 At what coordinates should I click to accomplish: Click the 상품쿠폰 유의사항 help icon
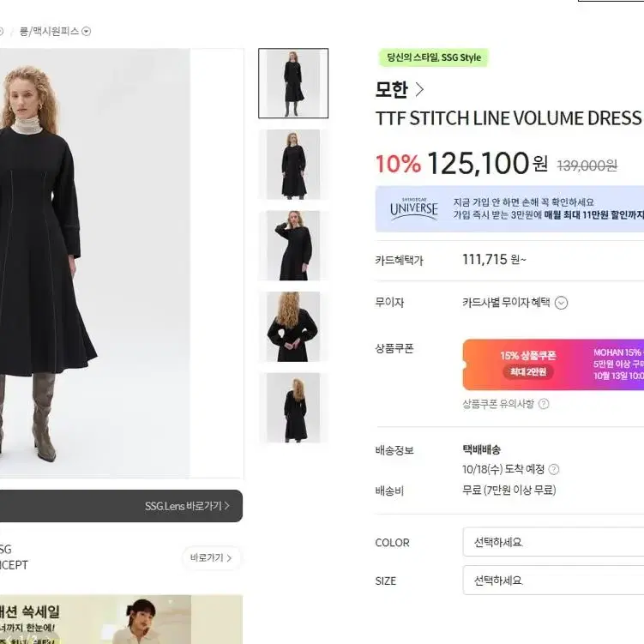coord(544,404)
